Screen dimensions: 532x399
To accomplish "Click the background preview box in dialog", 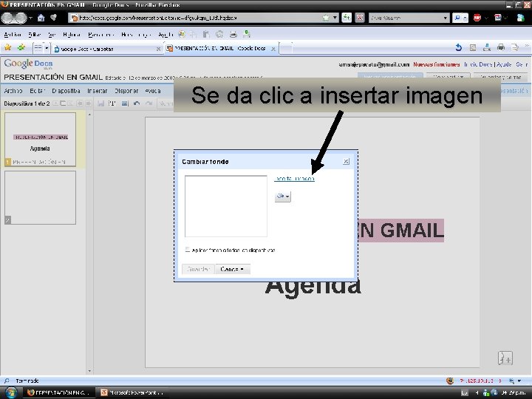I will pyautogui.click(x=226, y=206).
